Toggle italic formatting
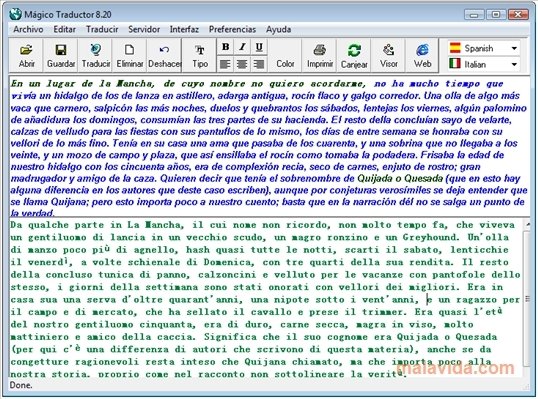Screen dimensions: 538x399 [x=242, y=47]
